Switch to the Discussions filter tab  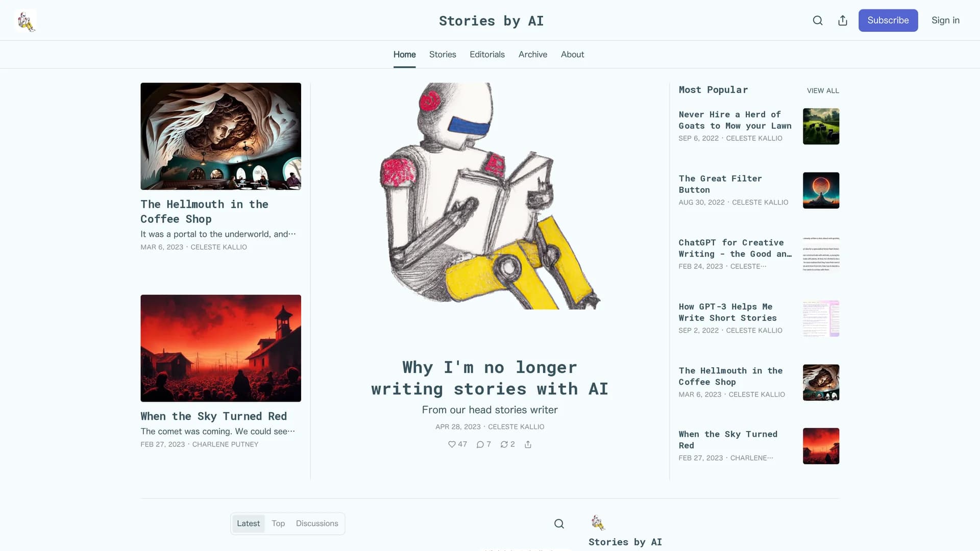pos(317,523)
